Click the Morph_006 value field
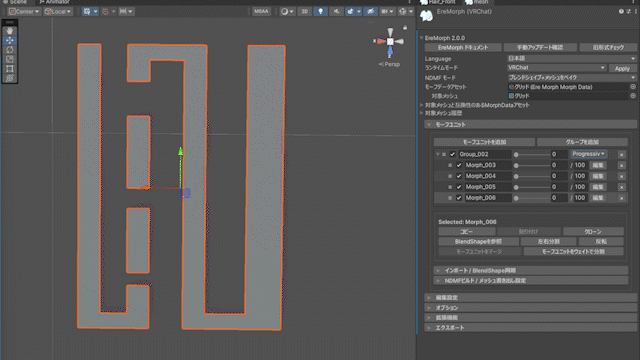Image resolution: width=640 pixels, height=360 pixels. (x=559, y=198)
